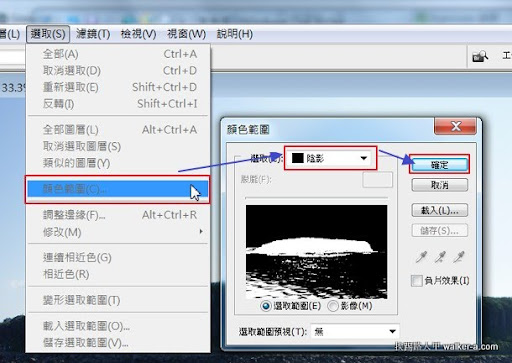Click the camera search icon in toolbar

tap(480, 56)
